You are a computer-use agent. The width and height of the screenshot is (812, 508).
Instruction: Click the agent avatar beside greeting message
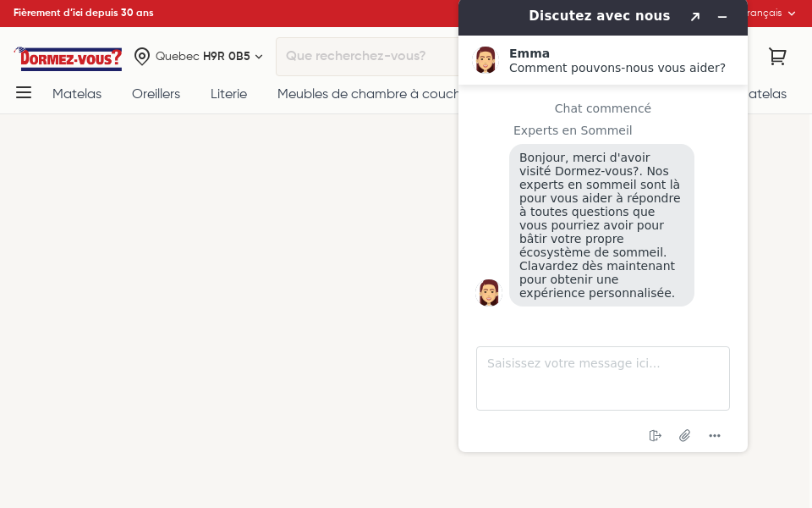pyautogui.click(x=489, y=292)
